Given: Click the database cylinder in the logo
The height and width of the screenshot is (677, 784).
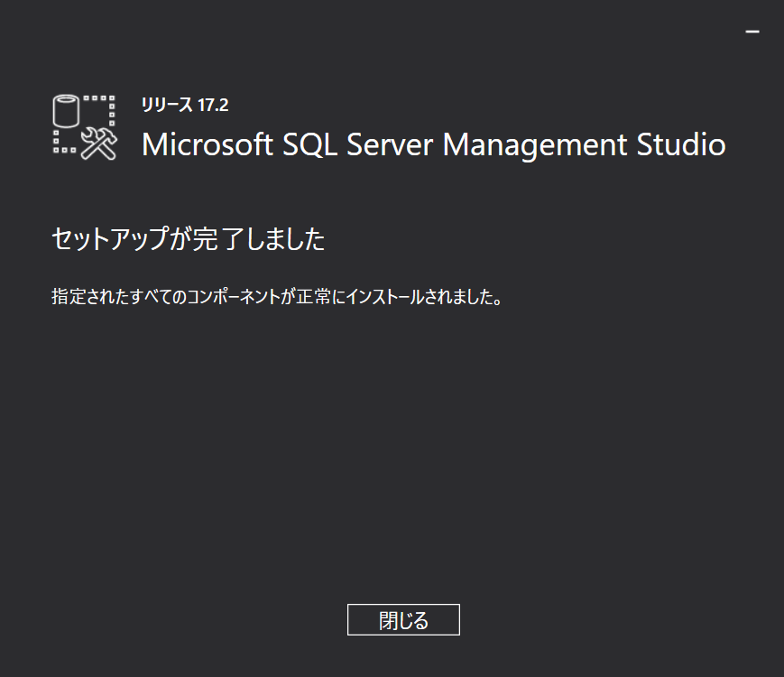Looking at the screenshot, I should pyautogui.click(x=66, y=111).
